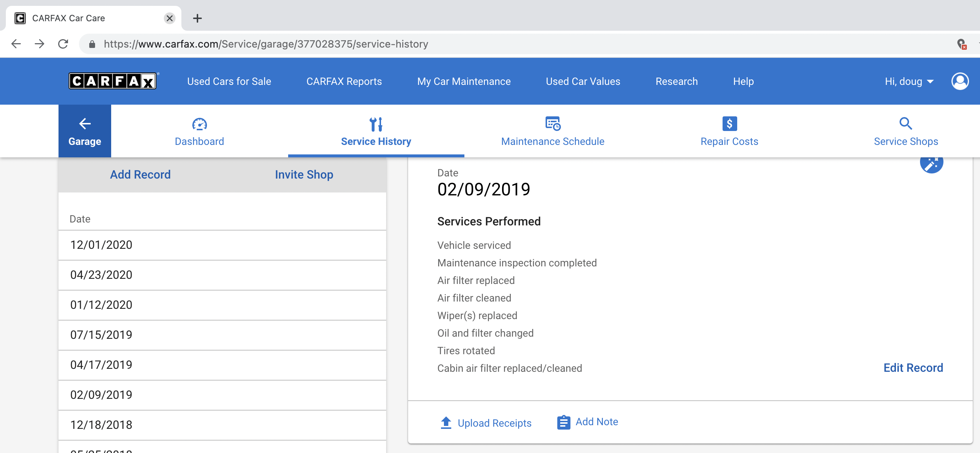Click the large 02/09/2019 date heading
The image size is (980, 453).
tap(483, 190)
